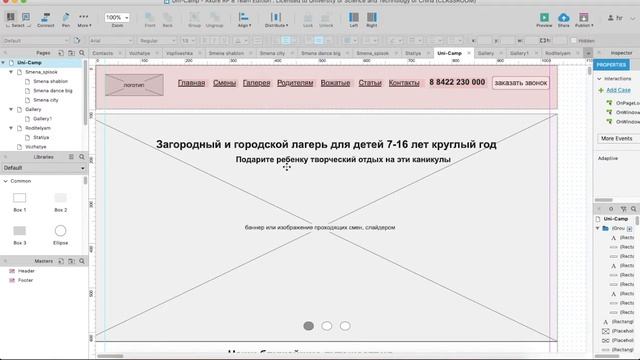The height and width of the screenshot is (360, 640).
Task: Select the third slider dot on banner
Action: (x=345, y=326)
